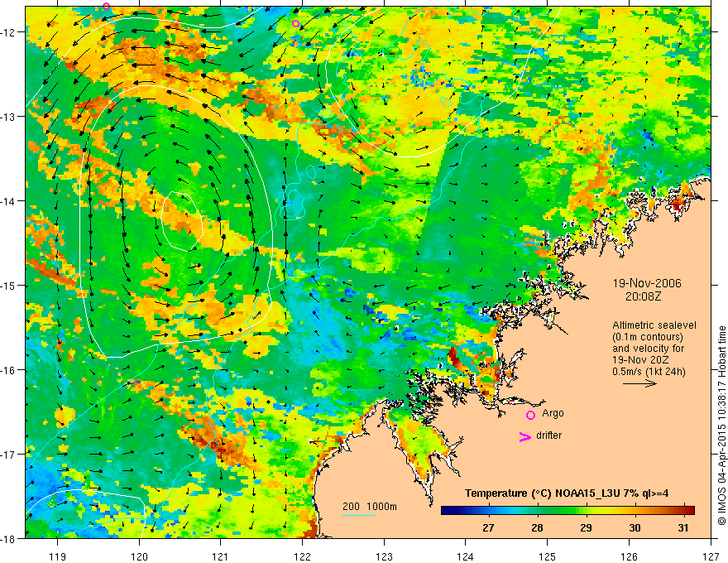Click the latitude axis label -15

tap(9, 285)
